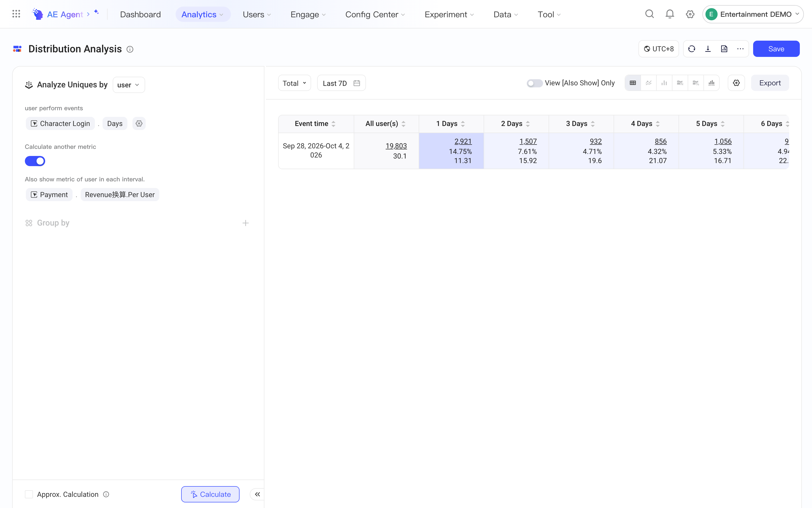Open the notifications bell
Image resolution: width=812 pixels, height=508 pixels.
[670, 14]
